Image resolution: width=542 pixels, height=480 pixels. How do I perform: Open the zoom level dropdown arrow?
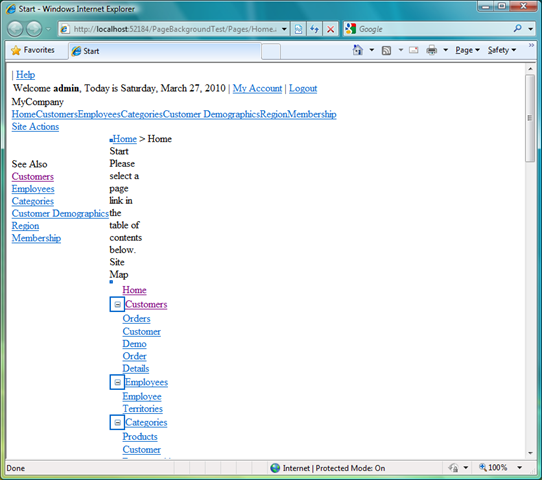coord(520,468)
